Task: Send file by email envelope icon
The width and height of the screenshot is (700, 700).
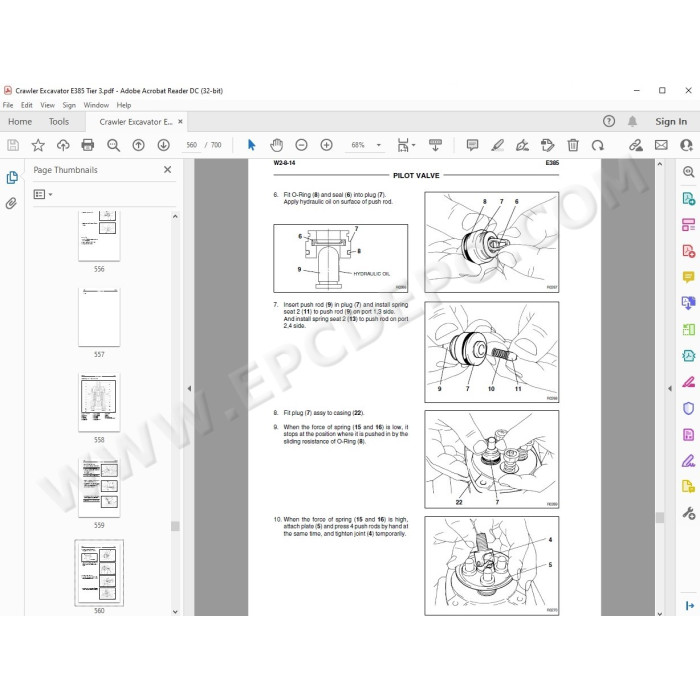Action: point(661,145)
